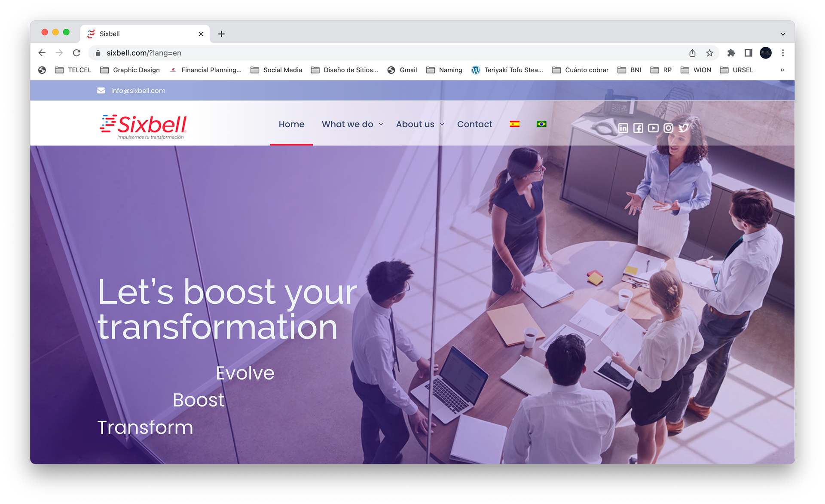The width and height of the screenshot is (825, 504).
Task: Open the tab search dropdown arrow
Action: click(782, 34)
